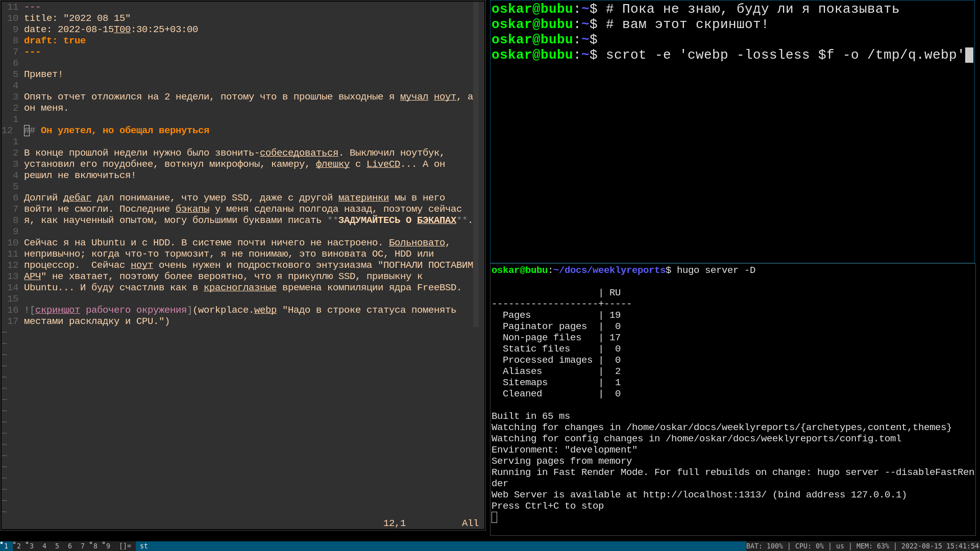This screenshot has width=980, height=551.
Task: Click the 'Cleaned | 0' table row
Action: tap(561, 394)
